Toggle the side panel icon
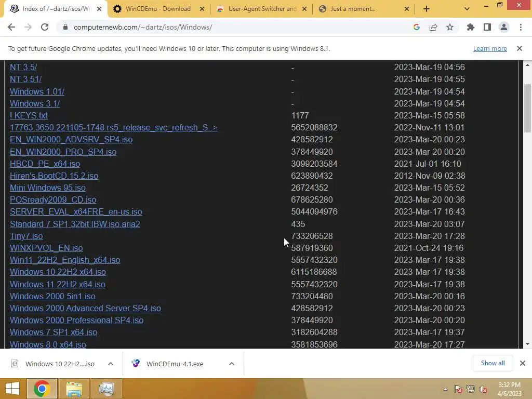Screen dimensions: 532x399 click(x=487, y=27)
